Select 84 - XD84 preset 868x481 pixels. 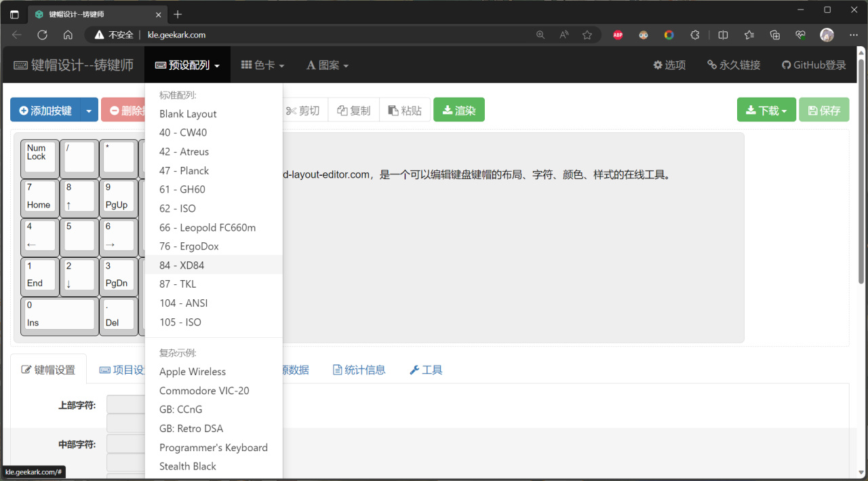click(214, 265)
